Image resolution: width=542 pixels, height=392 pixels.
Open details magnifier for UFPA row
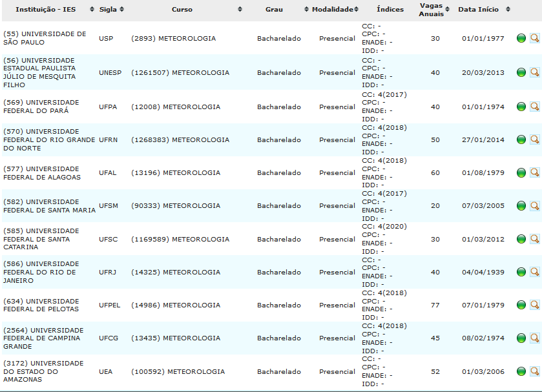(535, 107)
